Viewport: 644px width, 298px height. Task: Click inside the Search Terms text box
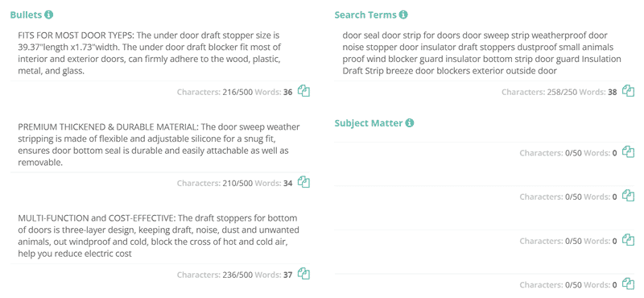click(485, 53)
